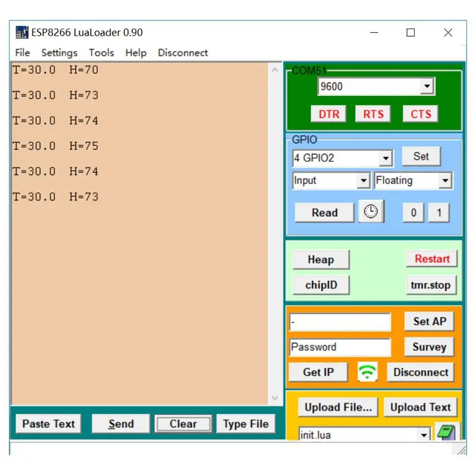The image size is (476, 476).
Task: Focus the Password input field
Action: point(340,347)
